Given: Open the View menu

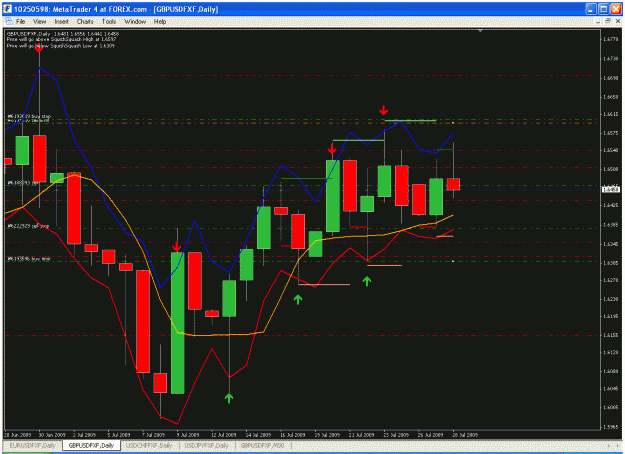Looking at the screenshot, I should coord(39,22).
